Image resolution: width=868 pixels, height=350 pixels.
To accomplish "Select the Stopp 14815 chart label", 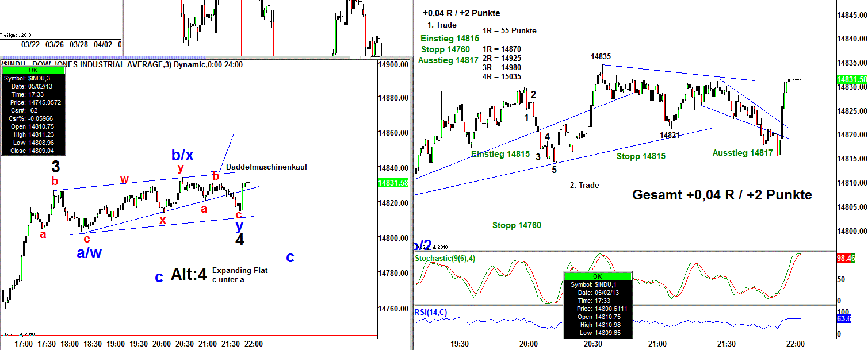I will pos(641,156).
